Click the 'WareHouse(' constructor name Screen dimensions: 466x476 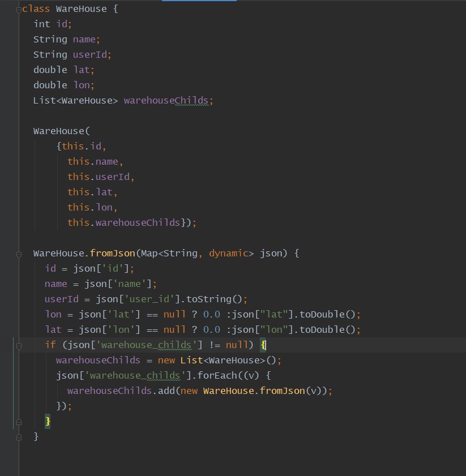62,131
